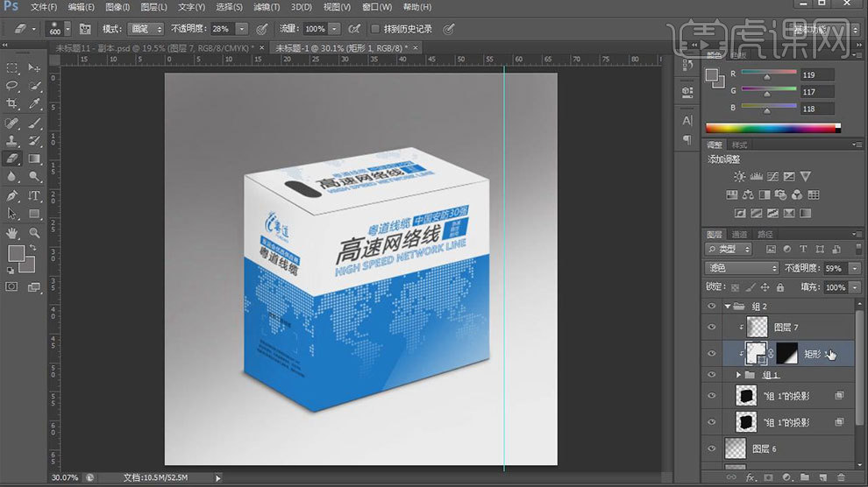Open flow 100% dropdown arrow
The width and height of the screenshot is (868, 487).
pos(334,29)
